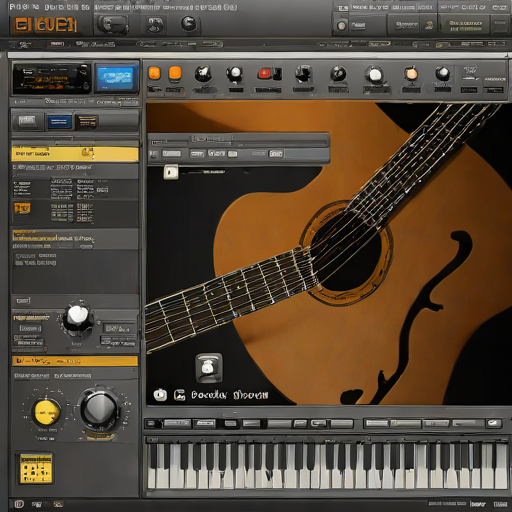This screenshot has width=512, height=512.
Task: Click the tiny first button in the row above the keyboard
Action: coord(151,424)
